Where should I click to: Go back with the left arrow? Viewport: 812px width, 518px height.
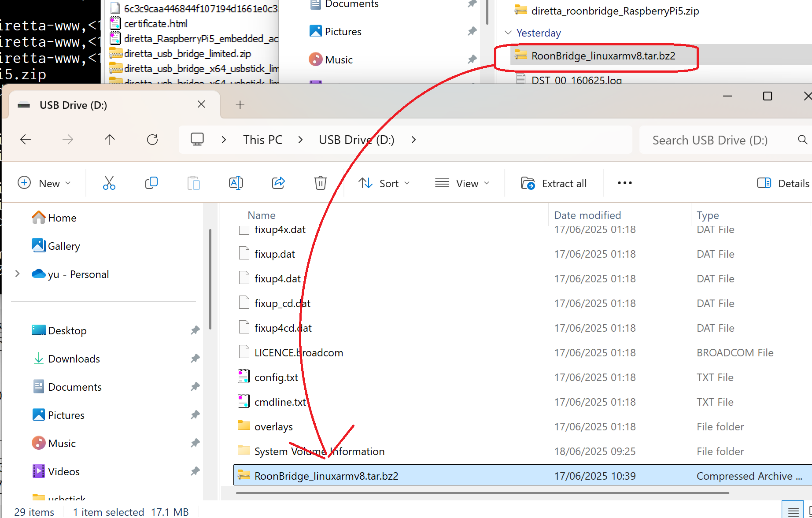[26, 140]
